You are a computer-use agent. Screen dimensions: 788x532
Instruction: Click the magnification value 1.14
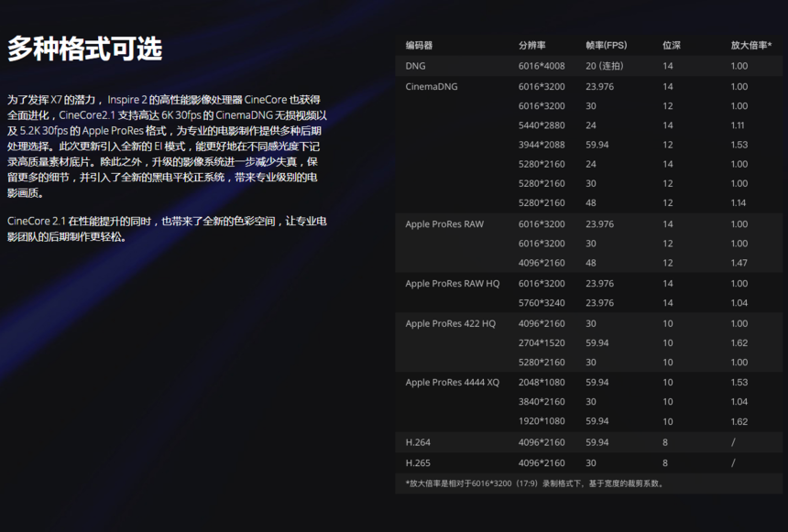[739, 203]
